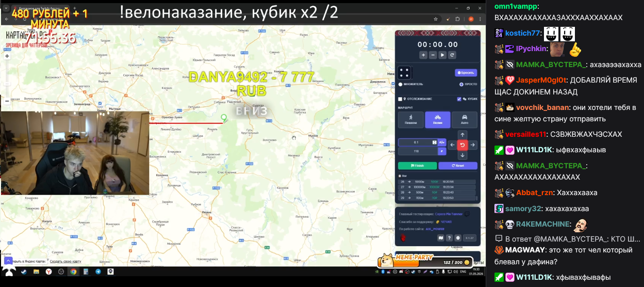The image size is (644, 287).
Task: Open Yandex Browser from the taskbar
Action: [48, 272]
